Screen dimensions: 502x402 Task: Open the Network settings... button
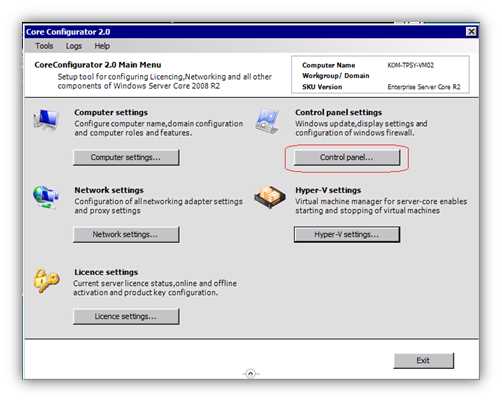click(x=126, y=235)
